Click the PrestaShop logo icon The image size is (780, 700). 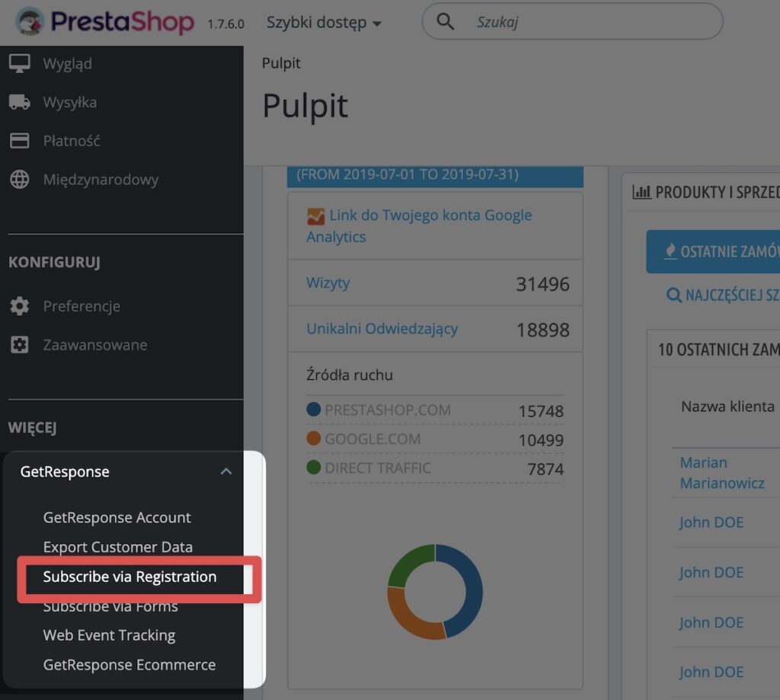pyautogui.click(x=30, y=21)
